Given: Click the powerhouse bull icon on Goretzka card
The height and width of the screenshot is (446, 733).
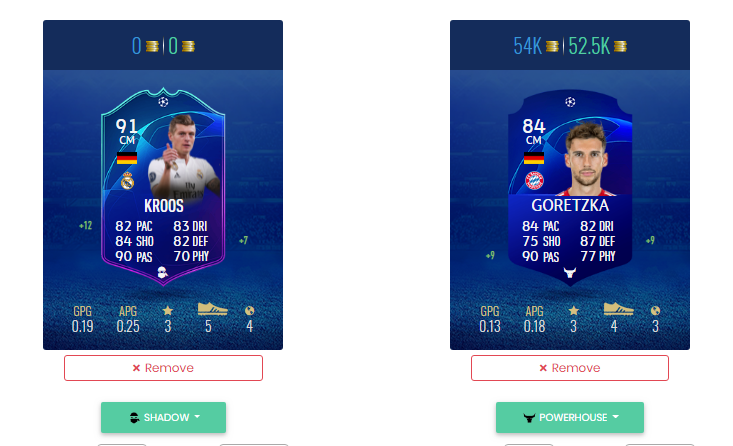Looking at the screenshot, I should point(569,272).
